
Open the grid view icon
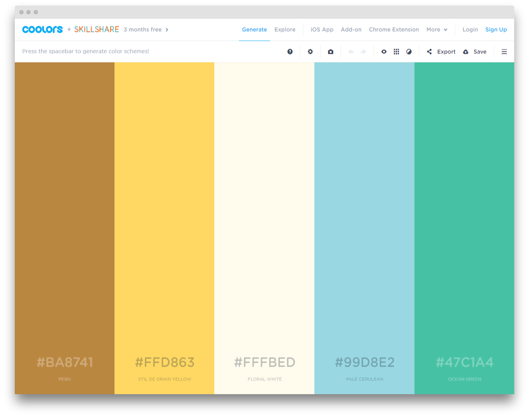coord(396,52)
